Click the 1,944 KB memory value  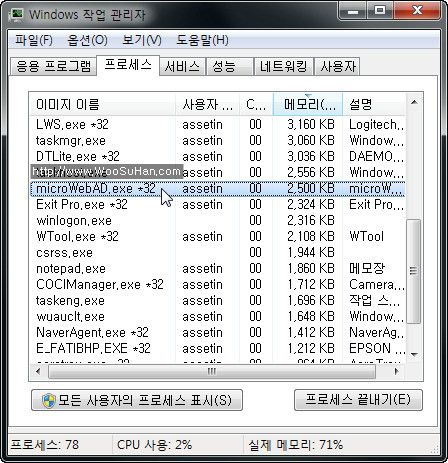[x=311, y=252]
